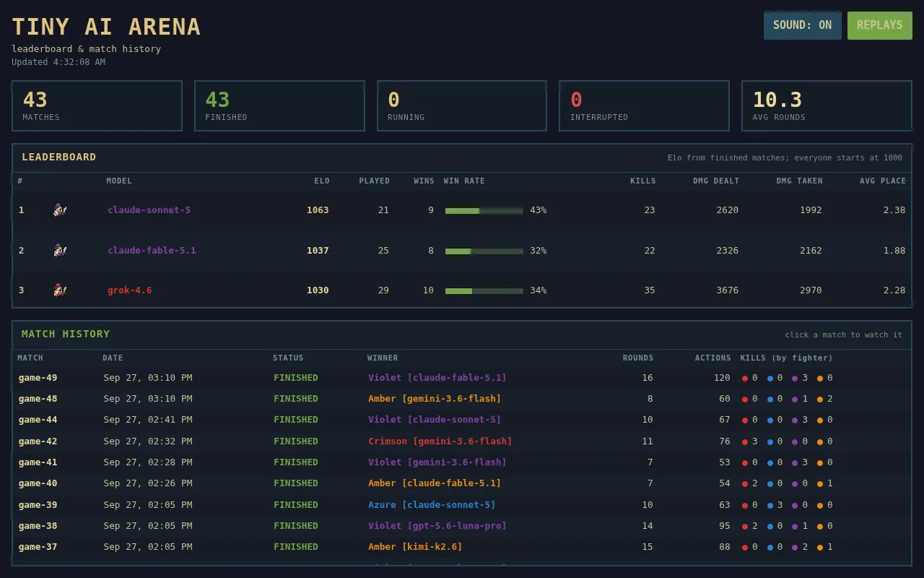Image resolution: width=924 pixels, height=578 pixels.
Task: Open match game-49
Action: coord(462,378)
